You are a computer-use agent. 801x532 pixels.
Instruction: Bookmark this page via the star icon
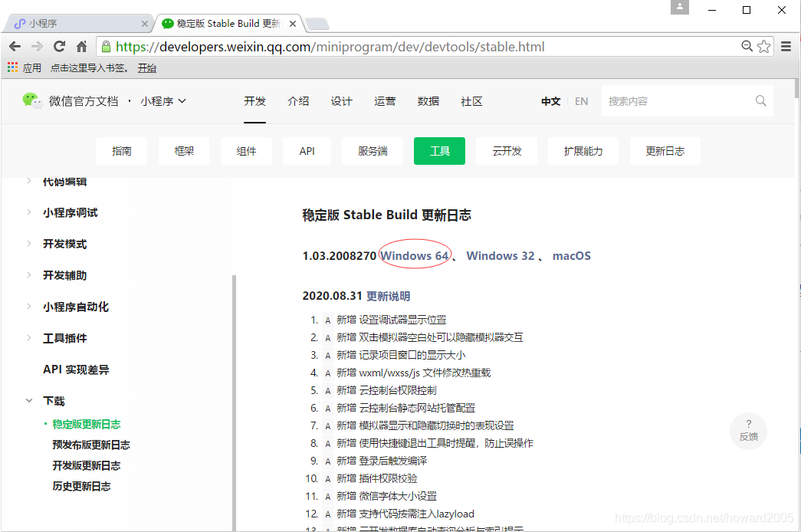pos(764,46)
